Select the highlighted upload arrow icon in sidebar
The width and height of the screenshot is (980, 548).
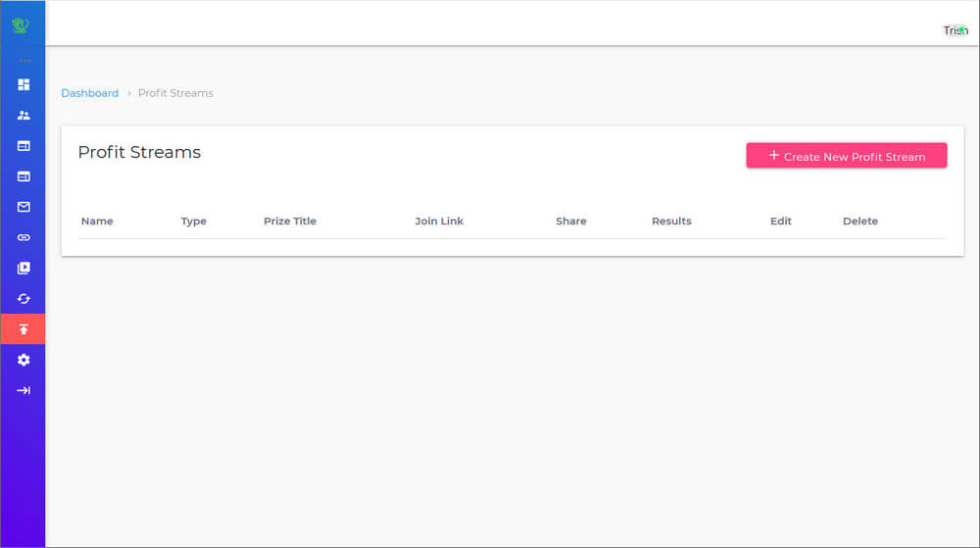coord(24,328)
